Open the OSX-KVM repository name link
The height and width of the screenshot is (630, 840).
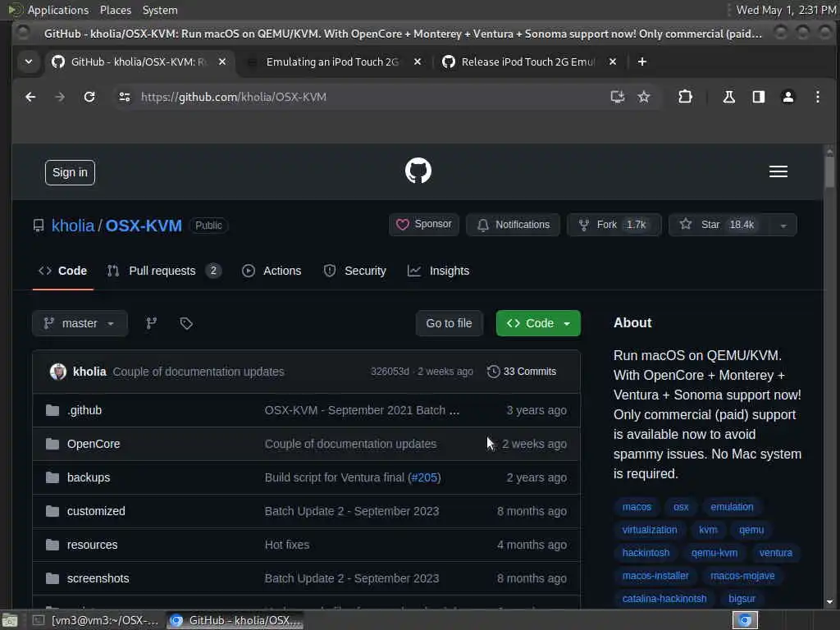[x=144, y=226]
